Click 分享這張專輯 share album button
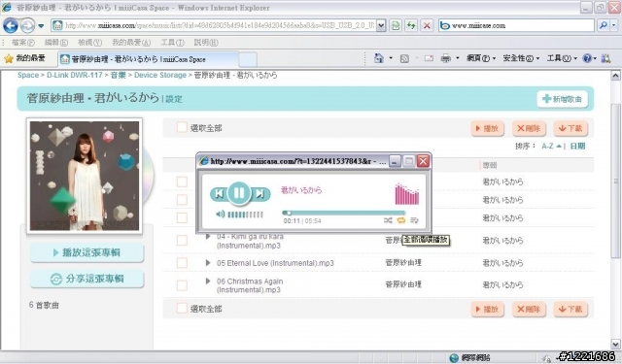The image size is (622, 364). coord(86,279)
